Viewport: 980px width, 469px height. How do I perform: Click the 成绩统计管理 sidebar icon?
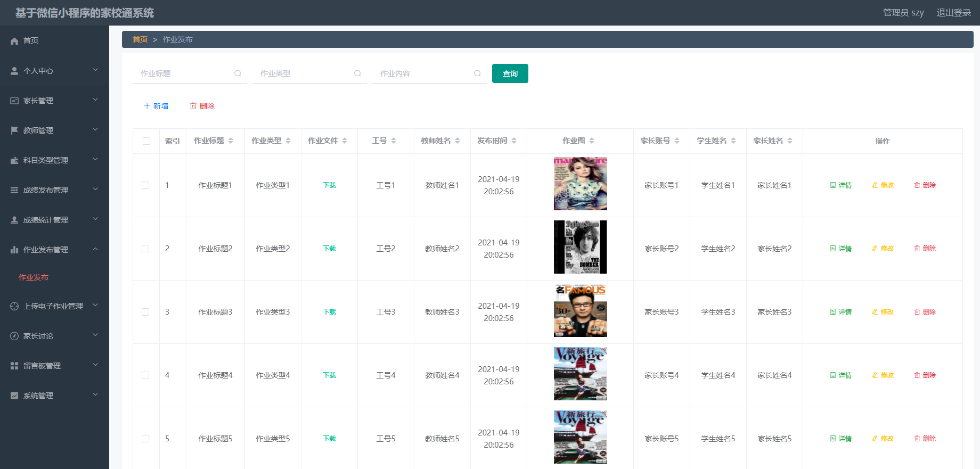(x=14, y=220)
